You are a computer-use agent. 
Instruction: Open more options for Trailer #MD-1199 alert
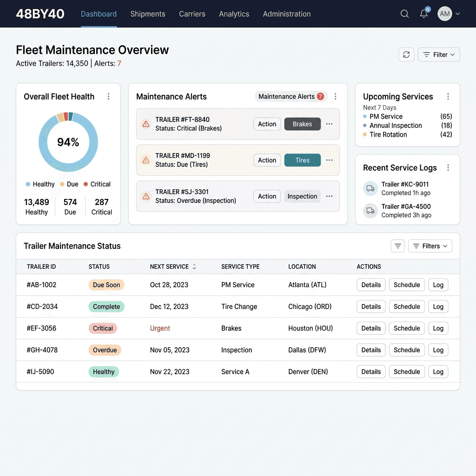(330, 160)
